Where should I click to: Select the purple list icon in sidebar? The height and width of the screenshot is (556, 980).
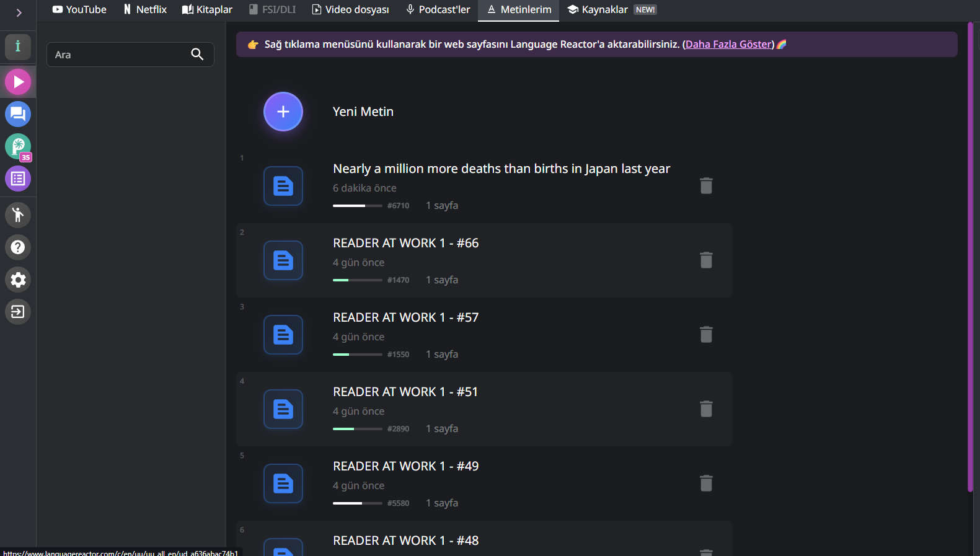18,179
